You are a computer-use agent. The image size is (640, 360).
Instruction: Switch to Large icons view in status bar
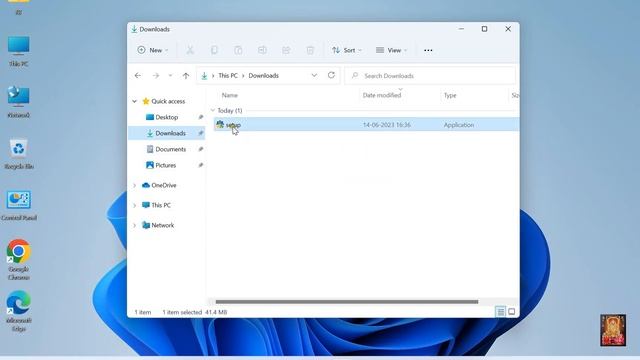(x=511, y=312)
